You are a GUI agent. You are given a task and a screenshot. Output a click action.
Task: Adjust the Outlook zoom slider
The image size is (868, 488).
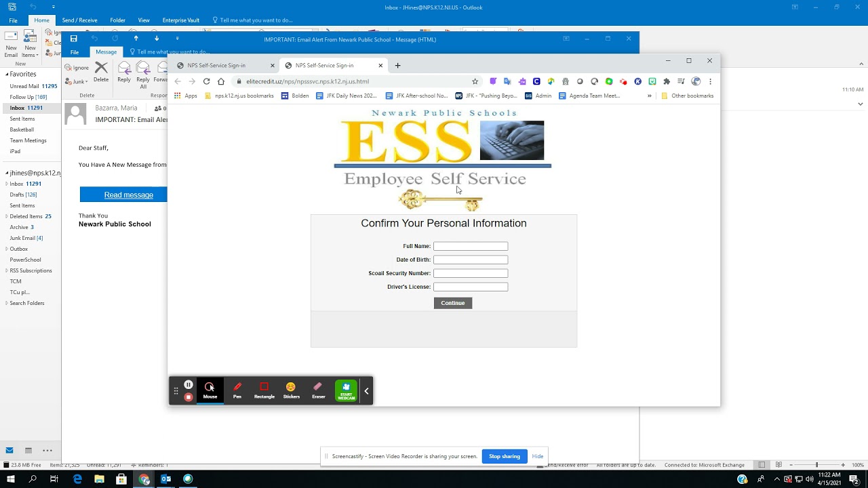click(816, 465)
